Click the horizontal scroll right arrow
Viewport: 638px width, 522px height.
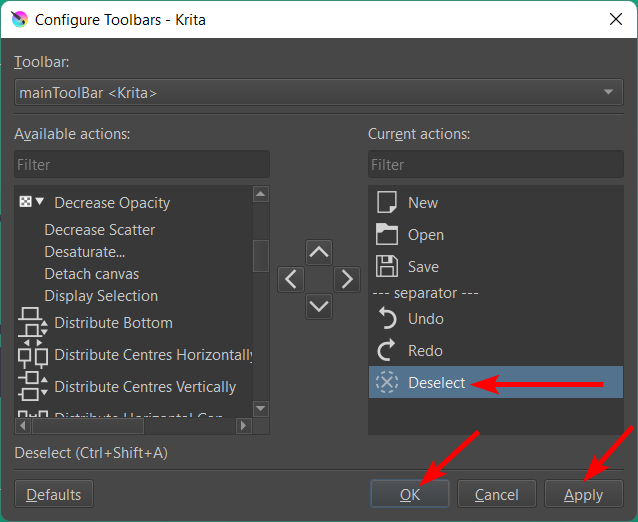click(243, 426)
